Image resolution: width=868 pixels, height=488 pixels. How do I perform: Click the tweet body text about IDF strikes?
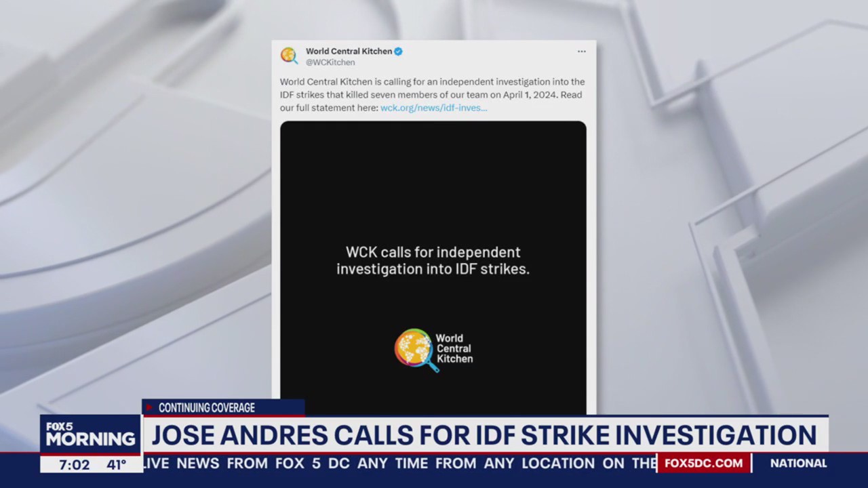pos(432,95)
